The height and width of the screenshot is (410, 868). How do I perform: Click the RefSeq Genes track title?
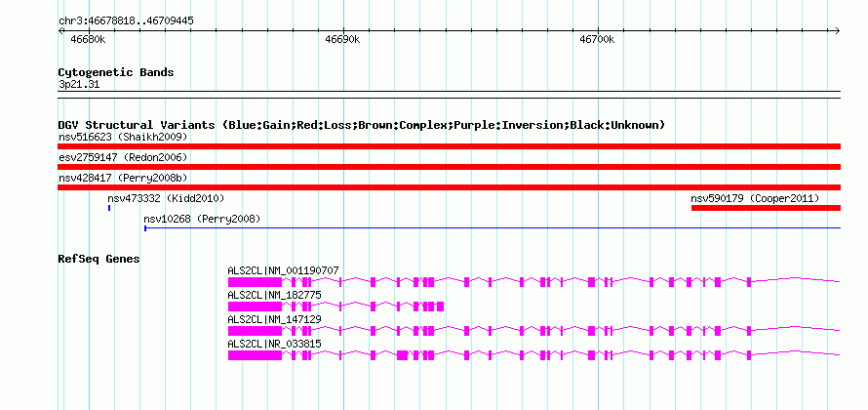[99, 259]
